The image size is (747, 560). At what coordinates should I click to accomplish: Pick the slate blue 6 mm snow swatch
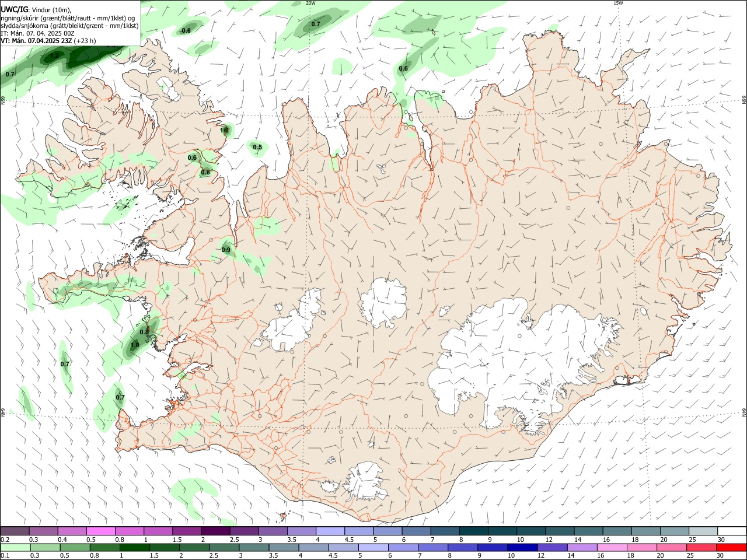416,531
